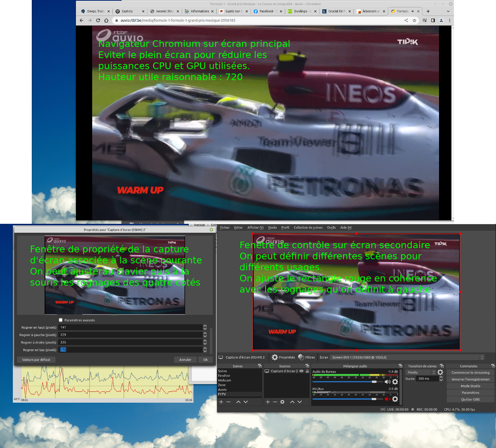496x448 pixels.
Task: Click Quitter OBS button
Action: [470, 399]
